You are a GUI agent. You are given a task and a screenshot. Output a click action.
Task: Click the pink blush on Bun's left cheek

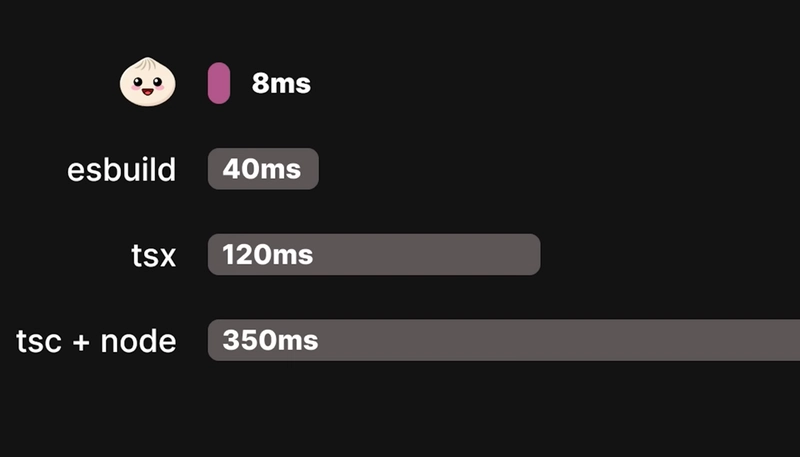coord(134,88)
